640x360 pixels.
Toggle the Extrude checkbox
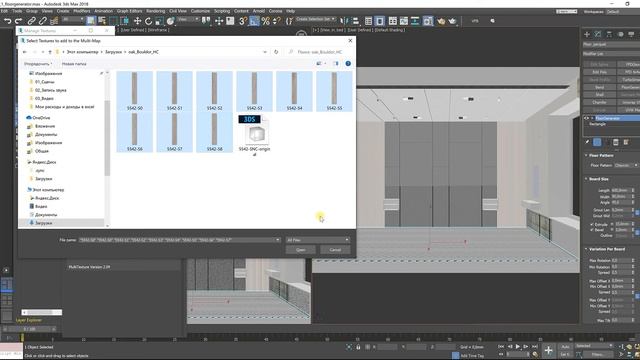592,224
